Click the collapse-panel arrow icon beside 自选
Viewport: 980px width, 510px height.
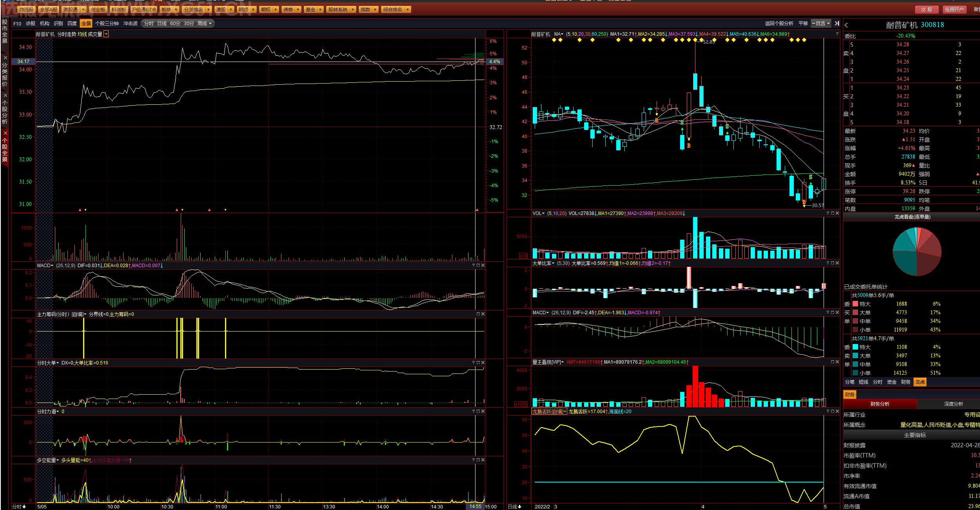[x=837, y=24]
